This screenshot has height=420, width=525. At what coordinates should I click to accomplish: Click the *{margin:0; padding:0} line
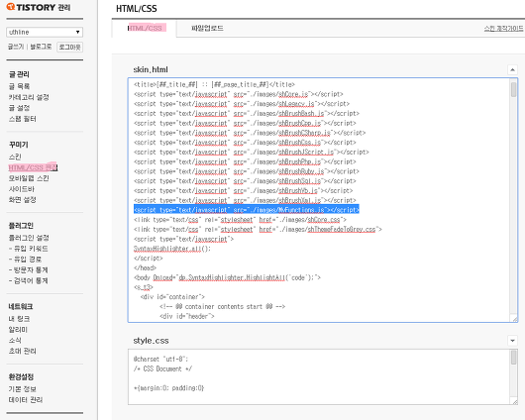pyautogui.click(x=168, y=388)
